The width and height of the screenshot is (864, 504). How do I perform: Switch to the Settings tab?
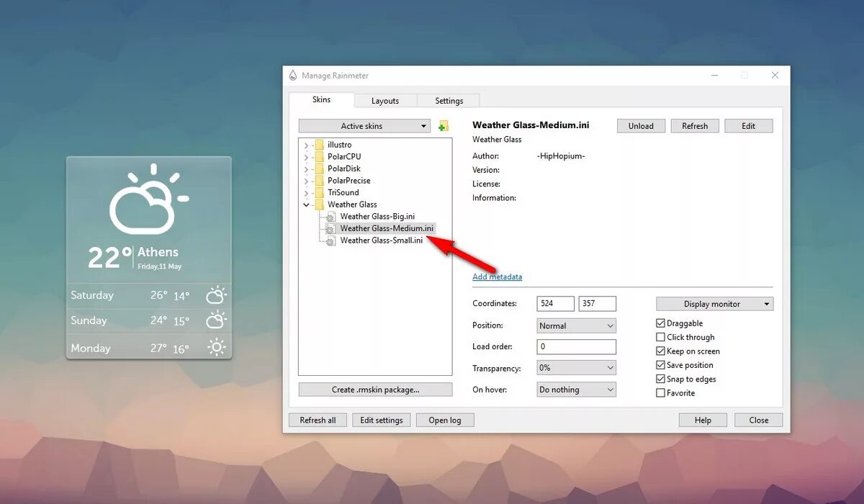(x=449, y=101)
